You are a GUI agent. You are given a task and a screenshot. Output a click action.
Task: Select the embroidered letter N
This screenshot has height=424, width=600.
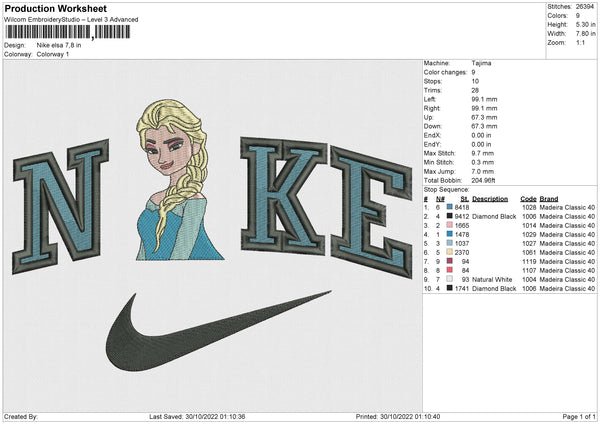point(60,207)
